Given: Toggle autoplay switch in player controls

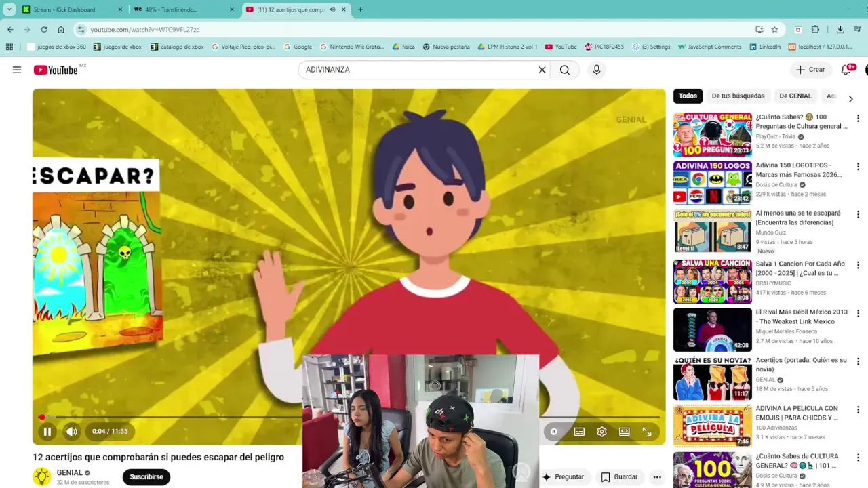Looking at the screenshot, I should click(554, 432).
